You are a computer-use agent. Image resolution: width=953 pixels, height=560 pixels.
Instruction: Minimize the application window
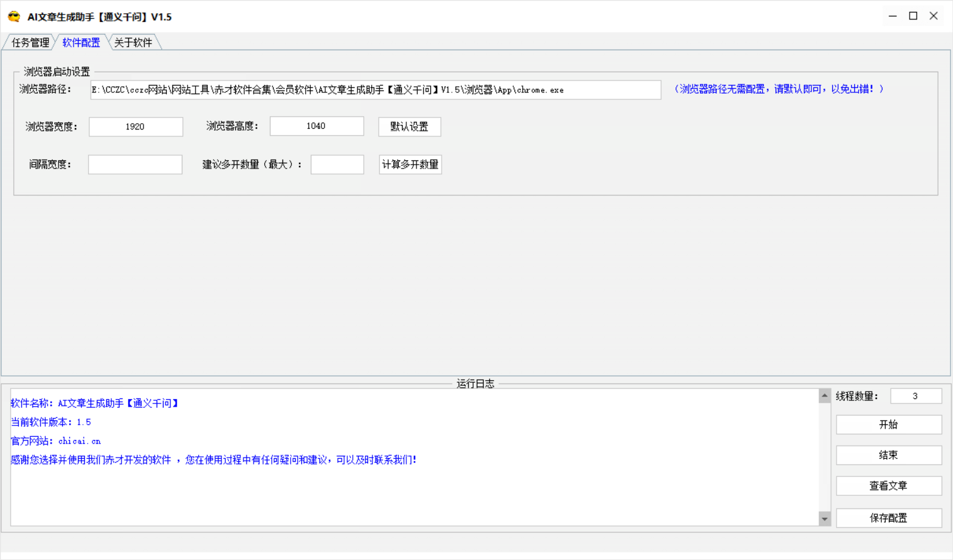tap(893, 16)
